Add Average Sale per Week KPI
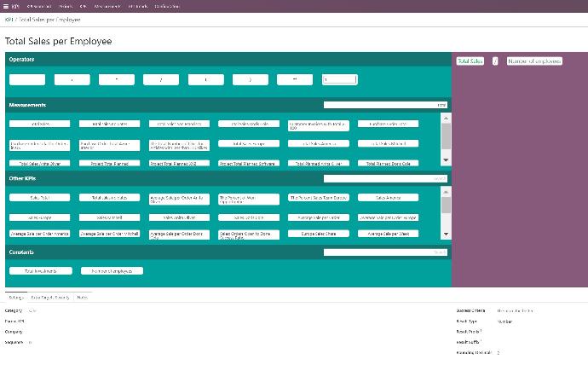This screenshot has width=588, height=365. coord(388,234)
